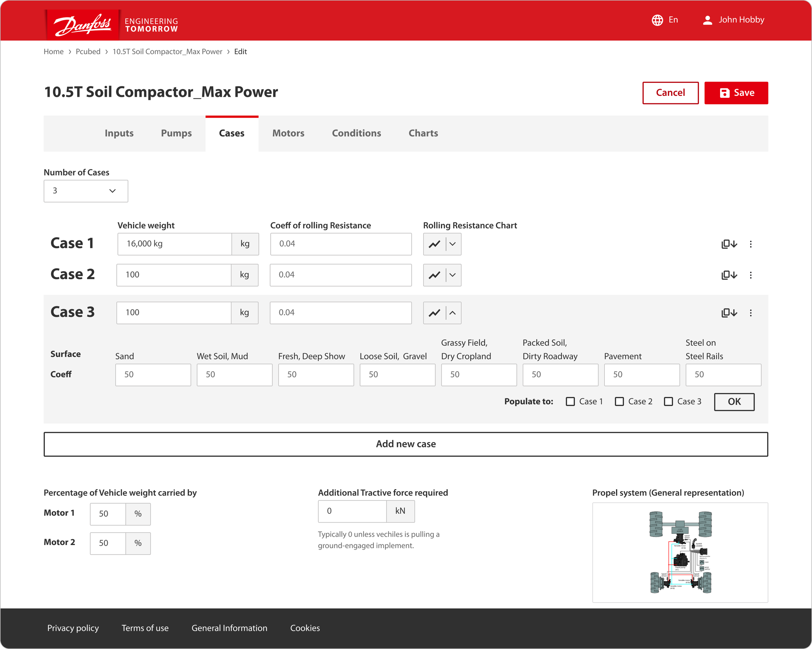Open the three-dot menu for Case 1
This screenshot has width=812, height=649.
(751, 244)
